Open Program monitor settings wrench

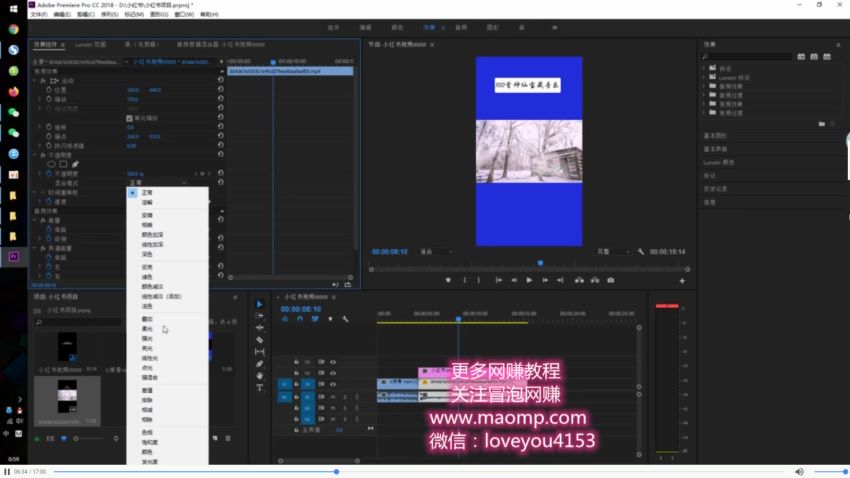pyautogui.click(x=641, y=251)
